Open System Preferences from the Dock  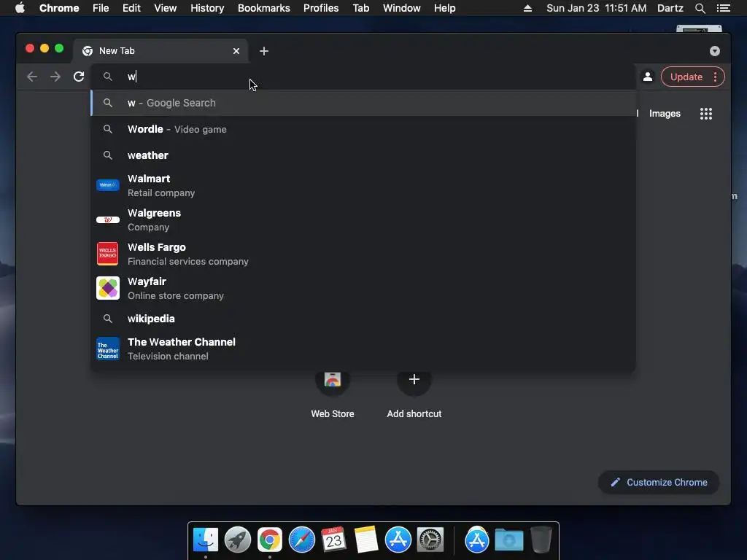(x=430, y=540)
